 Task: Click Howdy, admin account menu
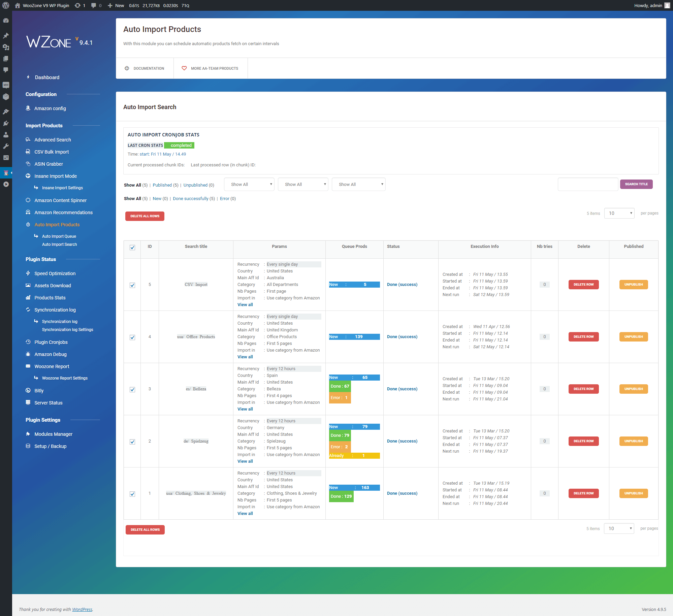(652, 5)
